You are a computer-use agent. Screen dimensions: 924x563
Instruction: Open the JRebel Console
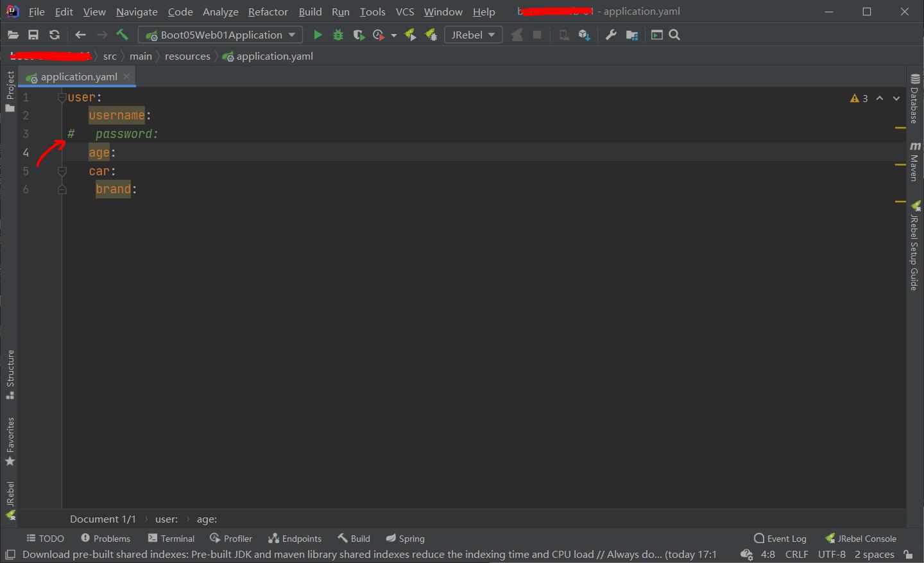coord(860,539)
